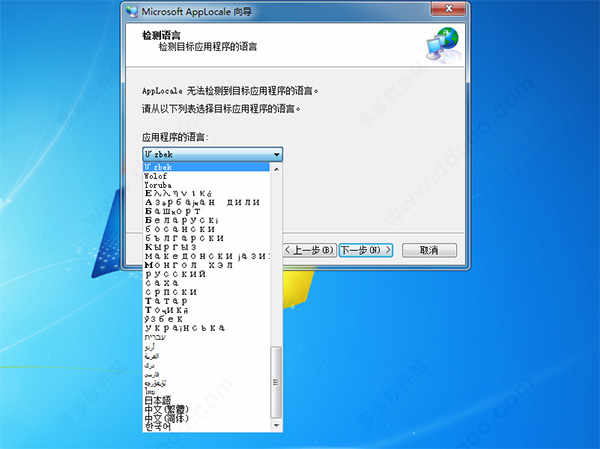
Task: Click the 上一步(B) back button
Action: click(310, 250)
